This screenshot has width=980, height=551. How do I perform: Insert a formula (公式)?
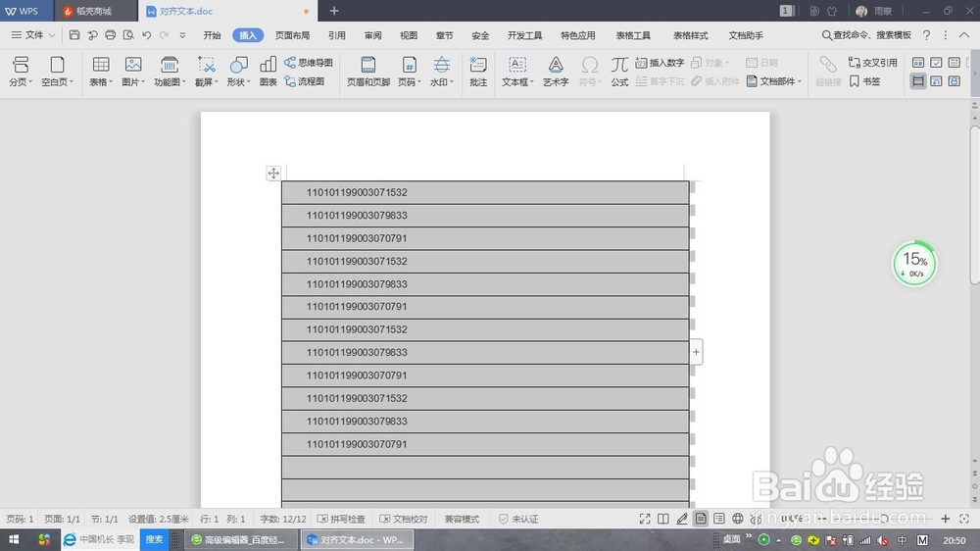click(619, 71)
